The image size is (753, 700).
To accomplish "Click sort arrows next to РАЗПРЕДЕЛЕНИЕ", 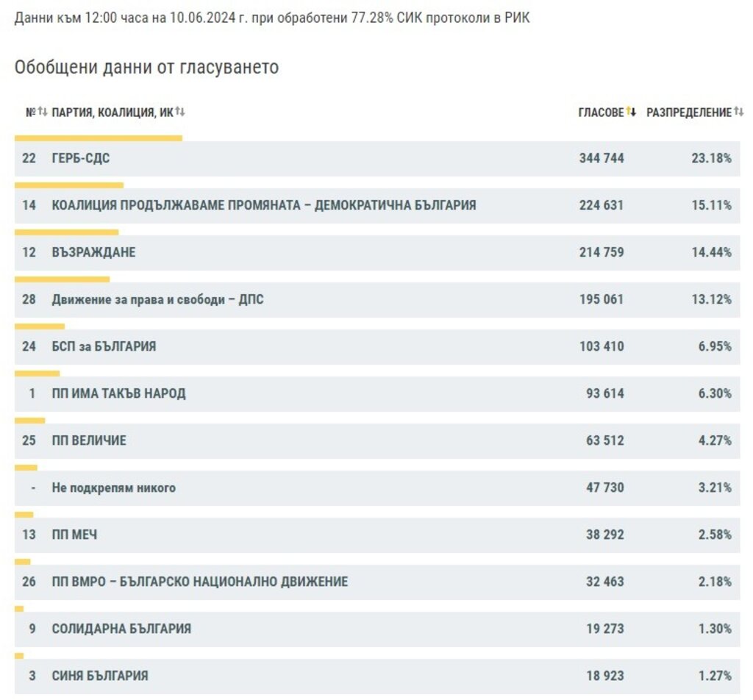I will [x=739, y=113].
